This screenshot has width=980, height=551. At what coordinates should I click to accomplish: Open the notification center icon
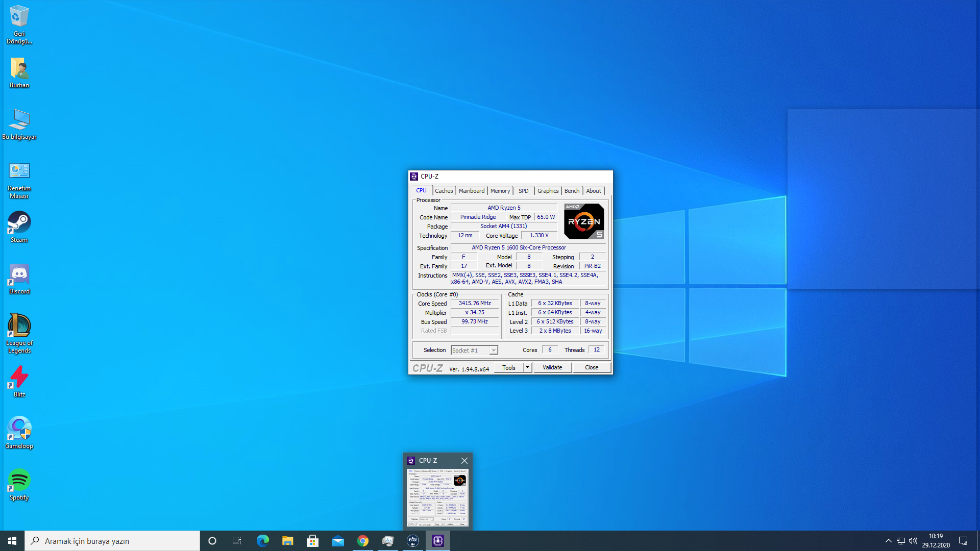tap(963, 541)
